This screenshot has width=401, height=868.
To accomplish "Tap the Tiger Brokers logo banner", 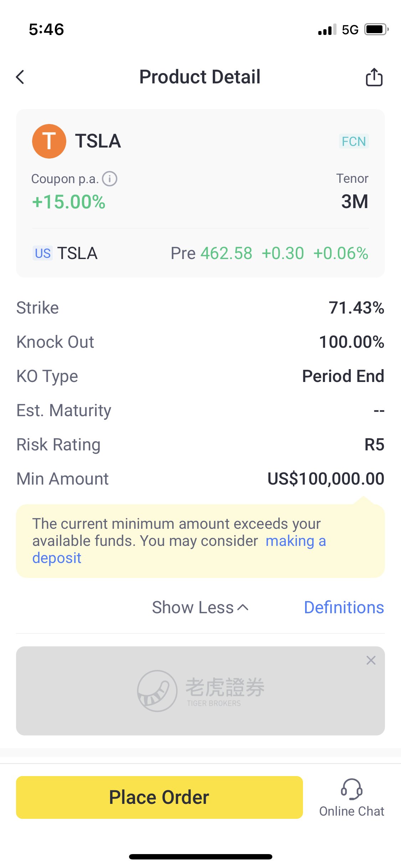I will tap(200, 691).
